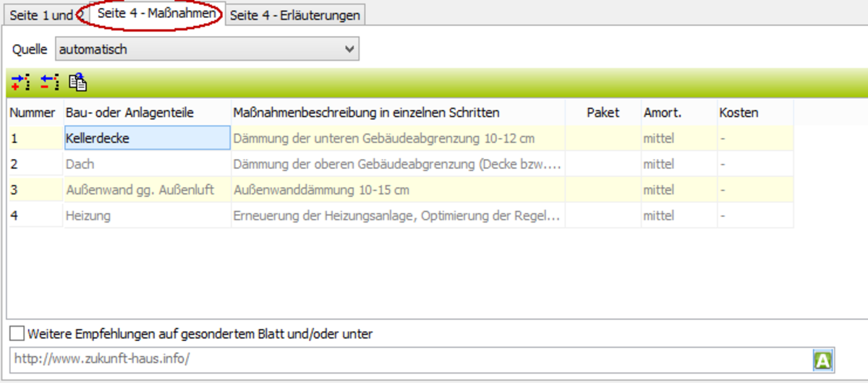Click the green A icon in URL field

(x=822, y=360)
